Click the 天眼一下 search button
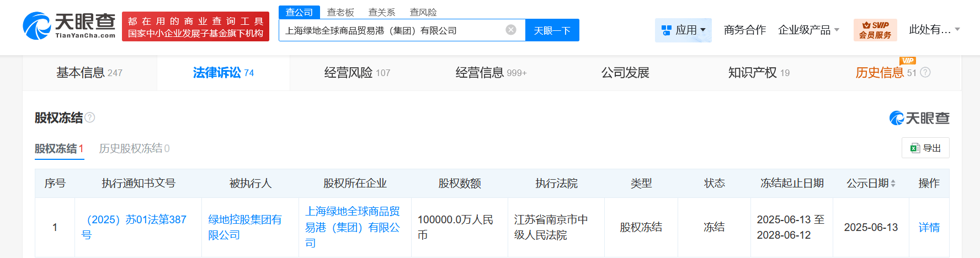Image resolution: width=980 pixels, height=258 pixels. point(552,30)
